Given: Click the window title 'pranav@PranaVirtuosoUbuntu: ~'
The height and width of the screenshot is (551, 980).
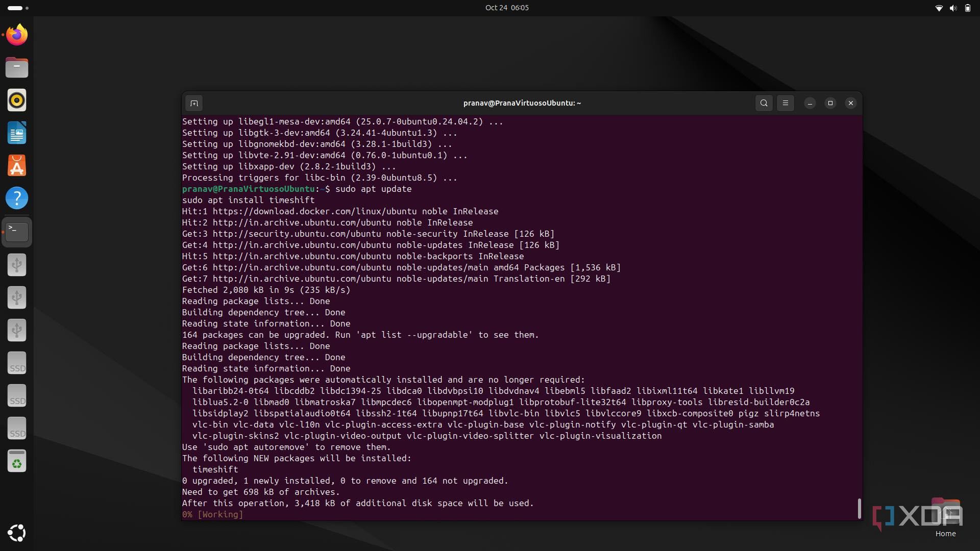Looking at the screenshot, I should click(522, 103).
